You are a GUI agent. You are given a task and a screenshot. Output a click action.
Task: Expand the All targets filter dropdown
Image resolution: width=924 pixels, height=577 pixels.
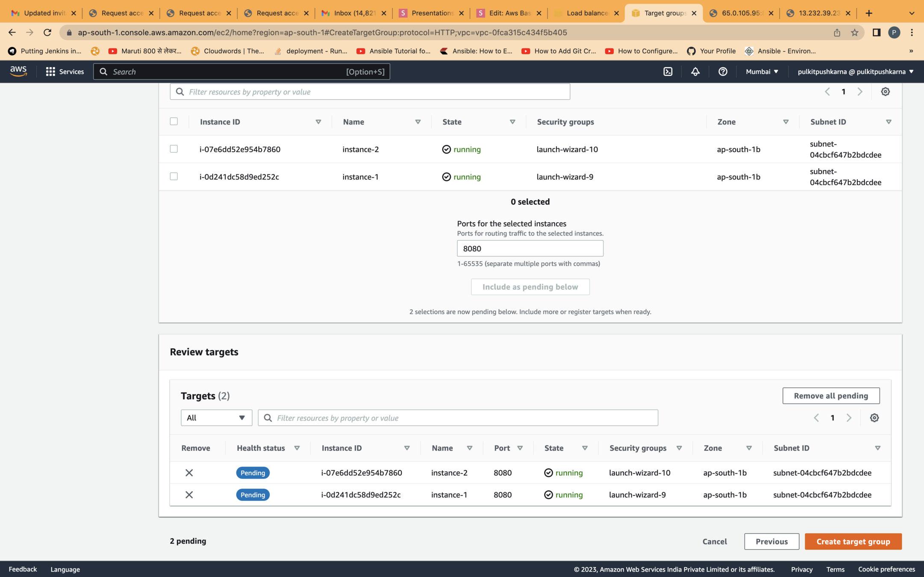pos(216,418)
